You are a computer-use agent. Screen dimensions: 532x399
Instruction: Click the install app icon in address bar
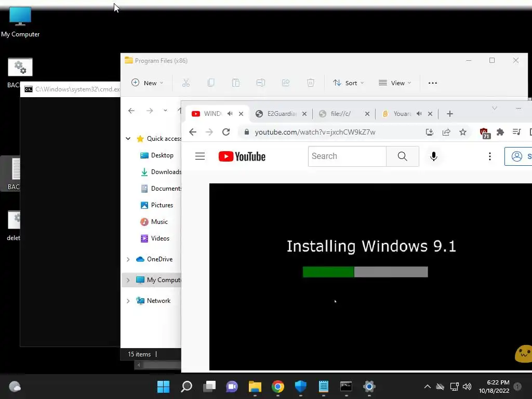click(430, 132)
